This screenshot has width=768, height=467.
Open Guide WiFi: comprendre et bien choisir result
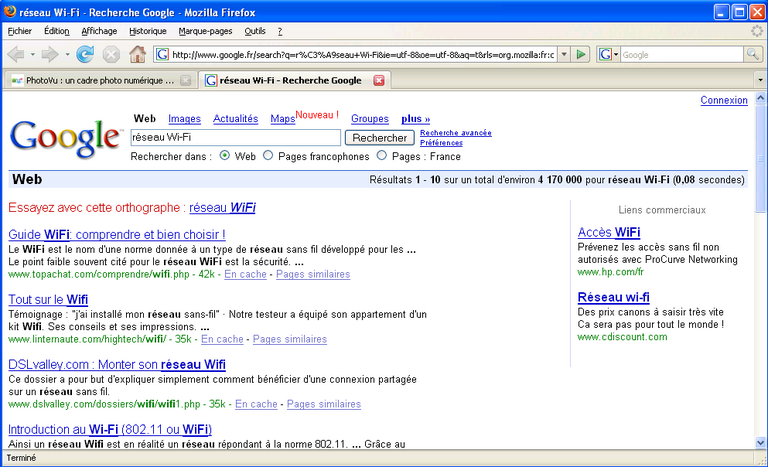[x=117, y=234]
